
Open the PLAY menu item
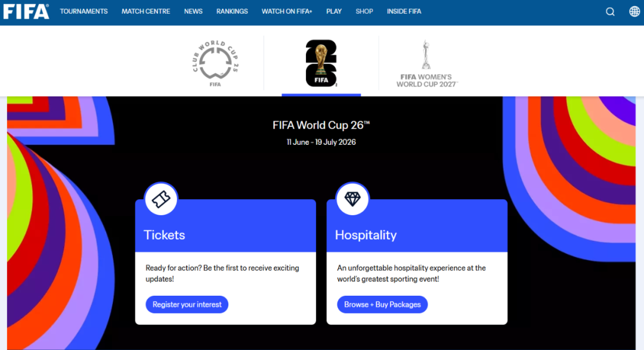point(334,11)
